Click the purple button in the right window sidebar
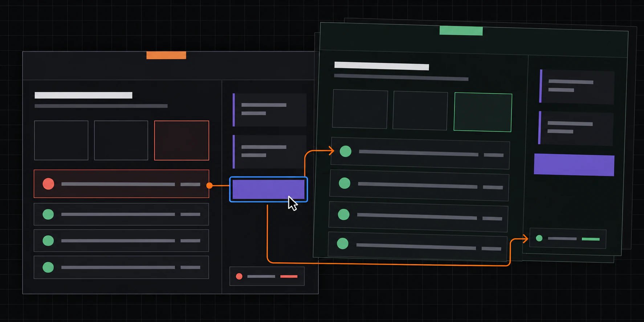Screen dimensions: 644x322 574,165
